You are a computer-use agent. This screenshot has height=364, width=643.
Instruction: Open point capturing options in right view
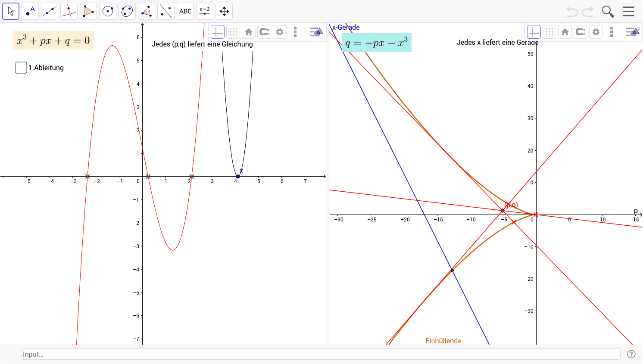coord(581,32)
